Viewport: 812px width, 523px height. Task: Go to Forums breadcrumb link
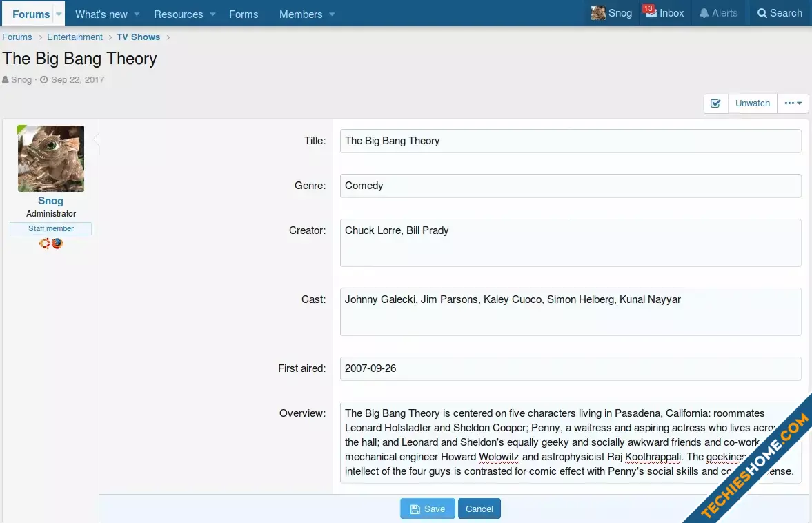pyautogui.click(x=17, y=37)
